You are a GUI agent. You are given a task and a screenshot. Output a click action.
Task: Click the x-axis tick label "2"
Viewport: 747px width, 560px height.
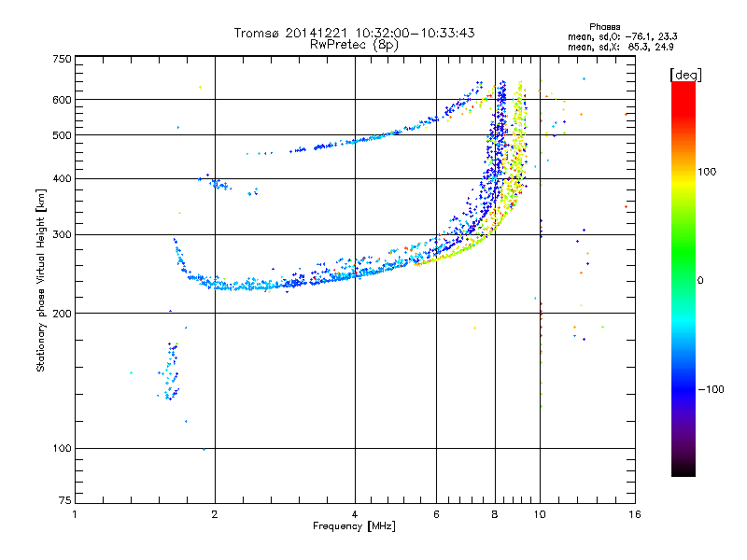click(x=215, y=514)
